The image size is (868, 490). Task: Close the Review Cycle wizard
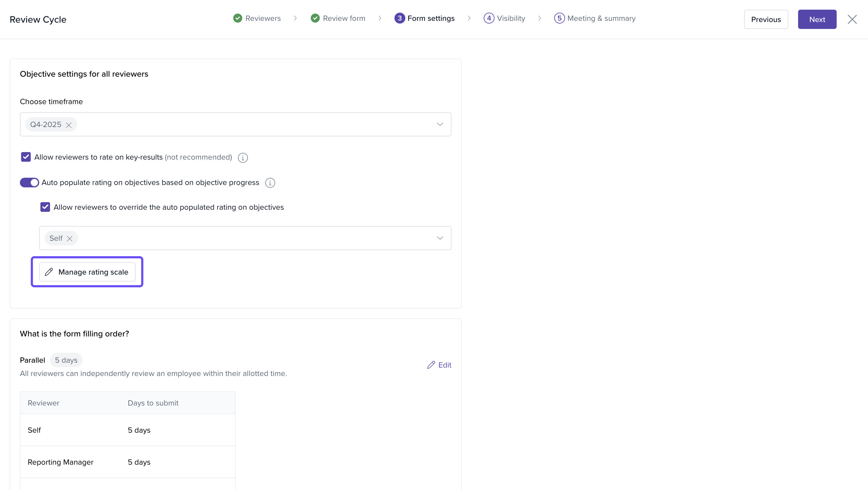pos(852,19)
